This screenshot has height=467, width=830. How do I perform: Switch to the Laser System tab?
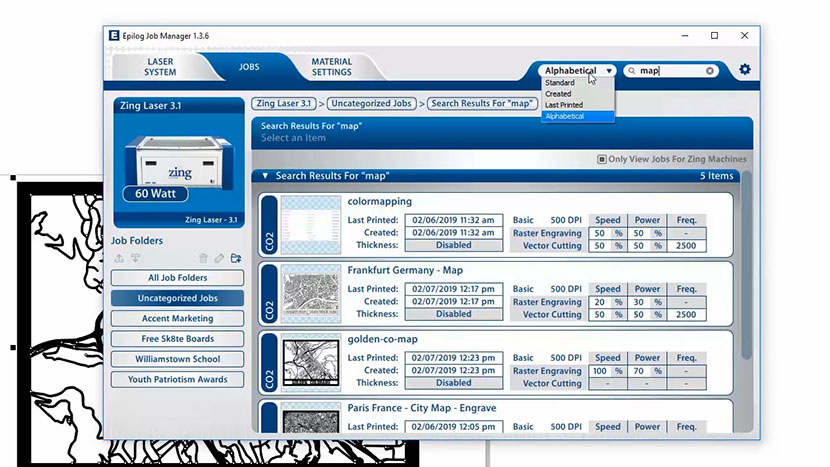(160, 67)
